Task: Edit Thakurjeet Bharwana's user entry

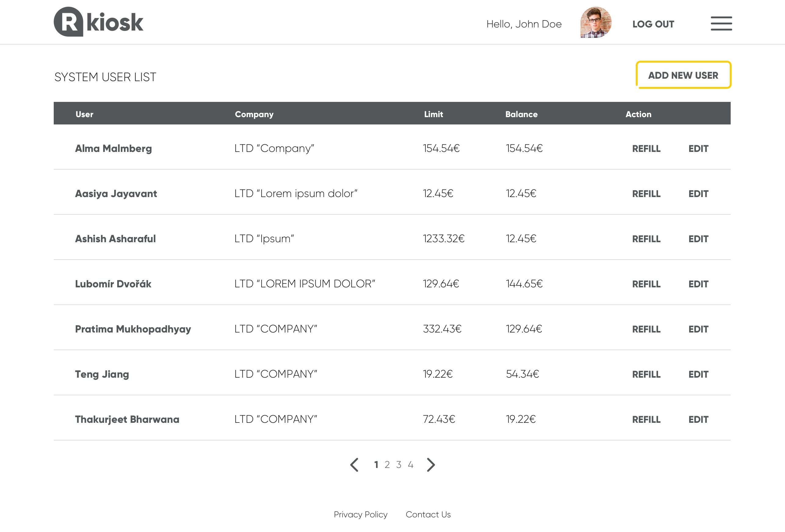Action: tap(698, 420)
